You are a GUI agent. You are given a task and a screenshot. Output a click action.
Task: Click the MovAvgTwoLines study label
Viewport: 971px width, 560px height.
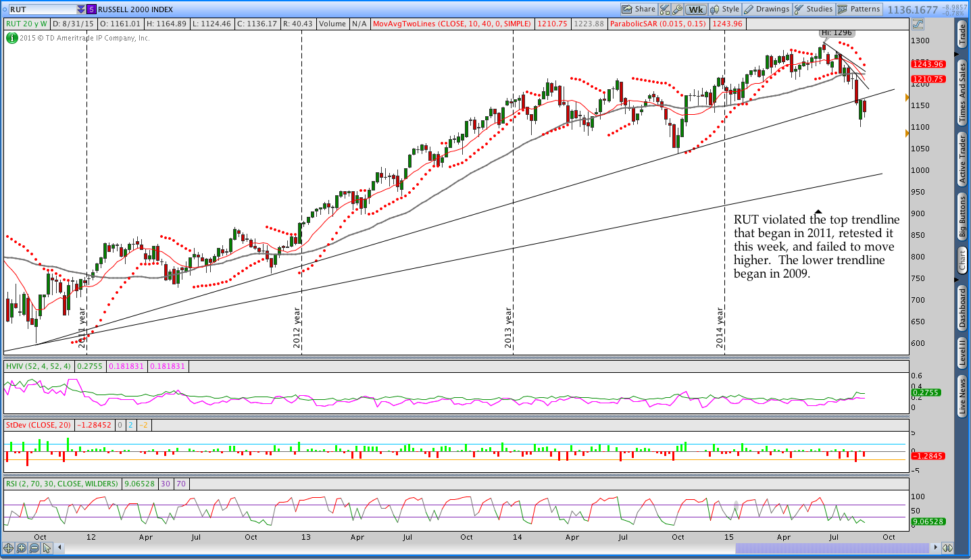click(x=453, y=24)
